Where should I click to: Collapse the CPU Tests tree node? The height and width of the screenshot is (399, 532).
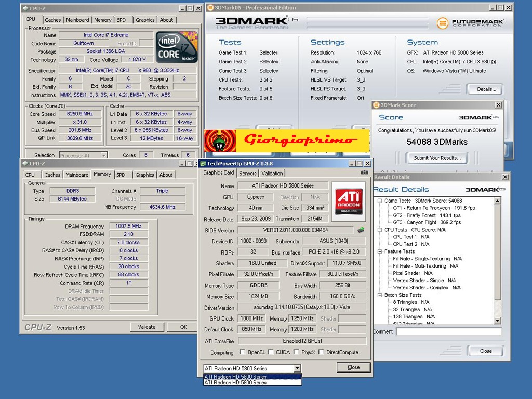(x=380, y=230)
